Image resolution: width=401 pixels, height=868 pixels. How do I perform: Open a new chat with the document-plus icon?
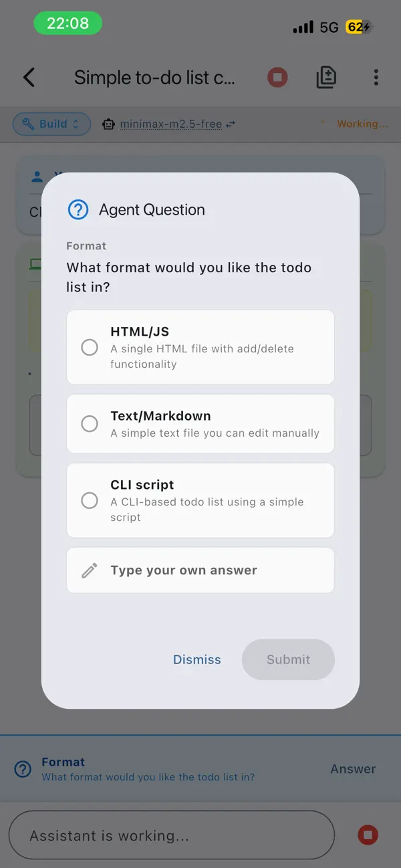326,78
